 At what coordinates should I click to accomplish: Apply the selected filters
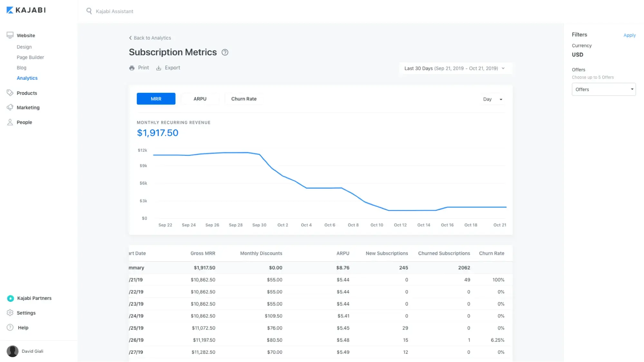point(629,35)
